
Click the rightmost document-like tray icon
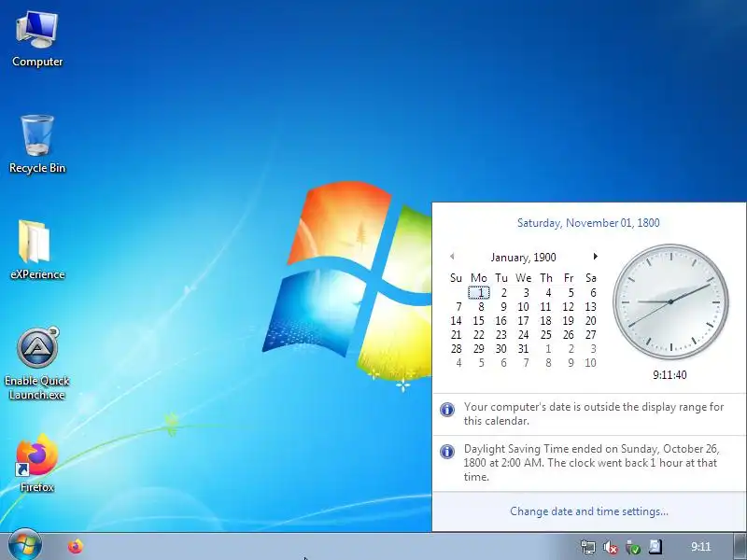click(x=655, y=547)
